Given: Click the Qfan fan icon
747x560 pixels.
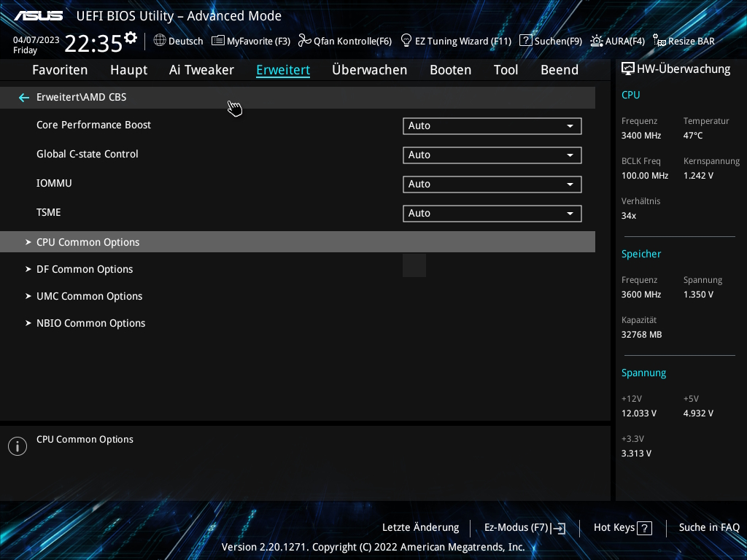Looking at the screenshot, I should [304, 41].
